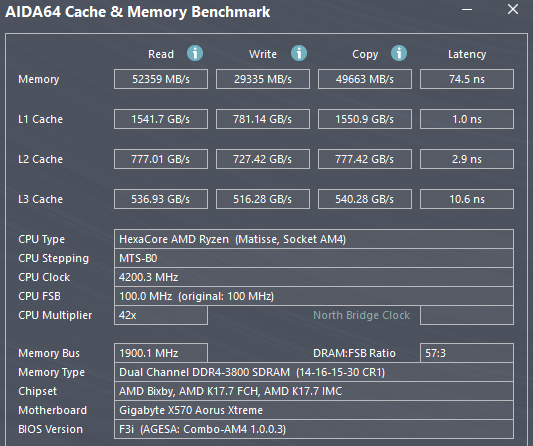The height and width of the screenshot is (446, 533).
Task: Select the Motherboard Gigabyte X570 Aorus Xtreme field
Action: [x=314, y=410]
